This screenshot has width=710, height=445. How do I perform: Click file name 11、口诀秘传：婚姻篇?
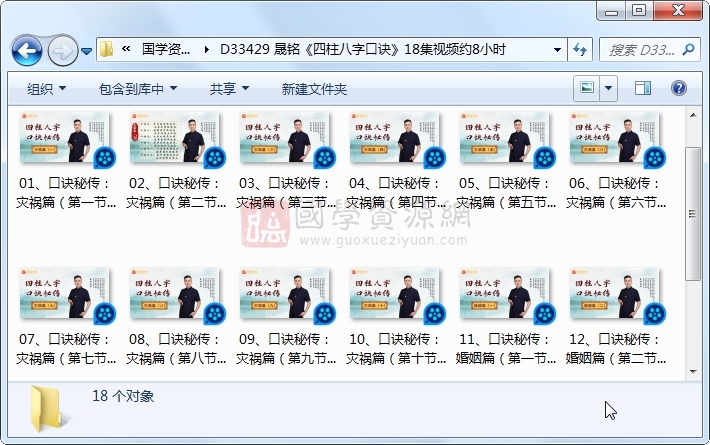[506, 349]
